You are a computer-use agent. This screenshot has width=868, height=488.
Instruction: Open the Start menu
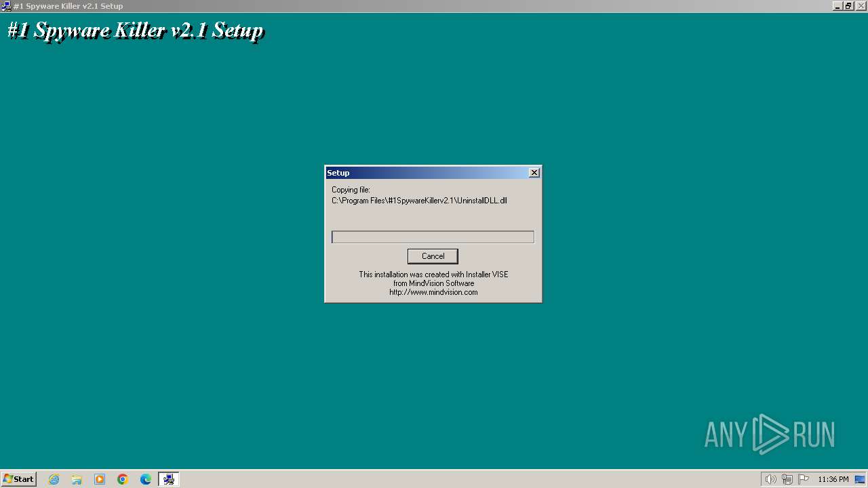(x=18, y=479)
